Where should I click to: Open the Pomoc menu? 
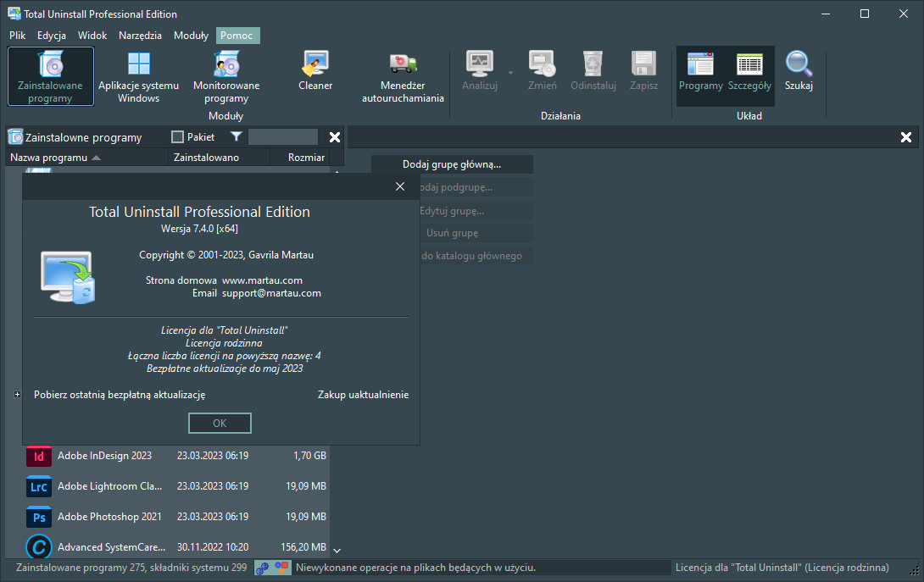pyautogui.click(x=237, y=36)
